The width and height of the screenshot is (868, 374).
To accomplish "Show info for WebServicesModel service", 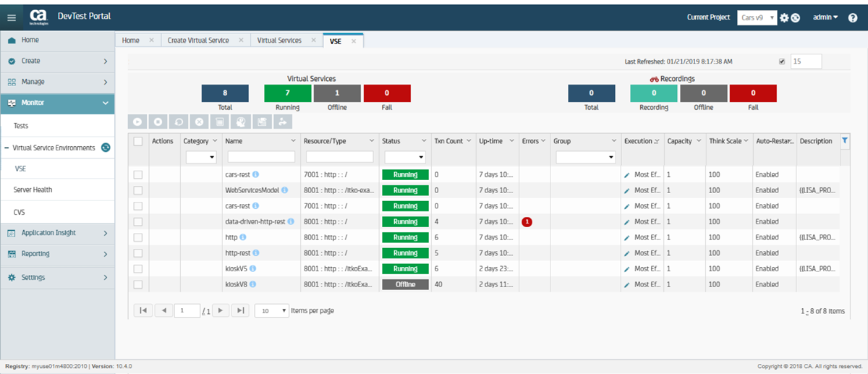I will click(284, 190).
